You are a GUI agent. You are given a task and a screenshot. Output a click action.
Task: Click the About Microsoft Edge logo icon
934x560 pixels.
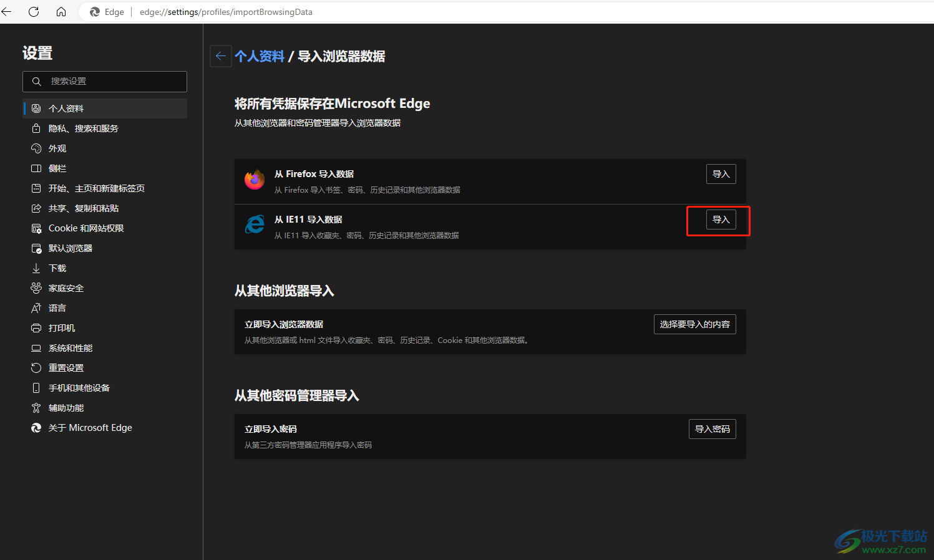[36, 428]
